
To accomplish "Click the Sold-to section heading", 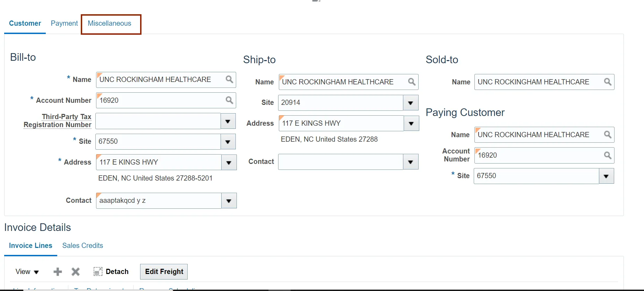I will point(442,60).
